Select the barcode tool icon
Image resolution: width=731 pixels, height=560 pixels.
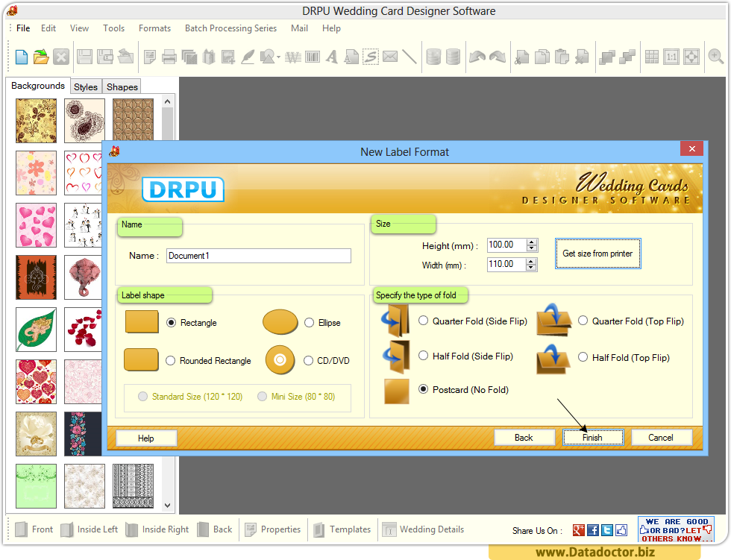(313, 57)
